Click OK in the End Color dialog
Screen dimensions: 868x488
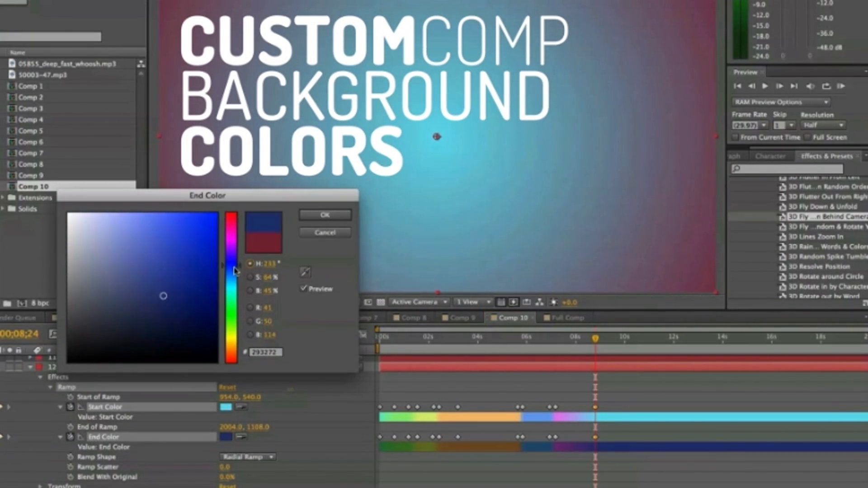pyautogui.click(x=325, y=215)
